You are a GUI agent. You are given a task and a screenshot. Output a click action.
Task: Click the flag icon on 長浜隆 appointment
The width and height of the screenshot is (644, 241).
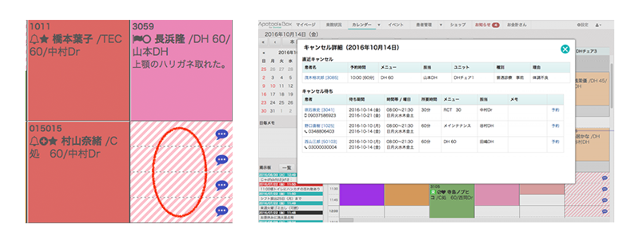click(137, 39)
